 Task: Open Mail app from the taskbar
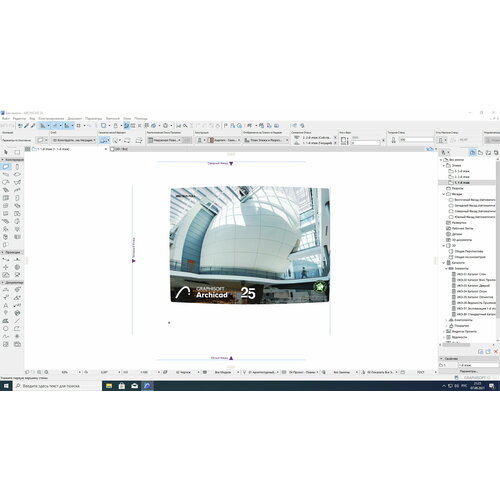click(134, 386)
